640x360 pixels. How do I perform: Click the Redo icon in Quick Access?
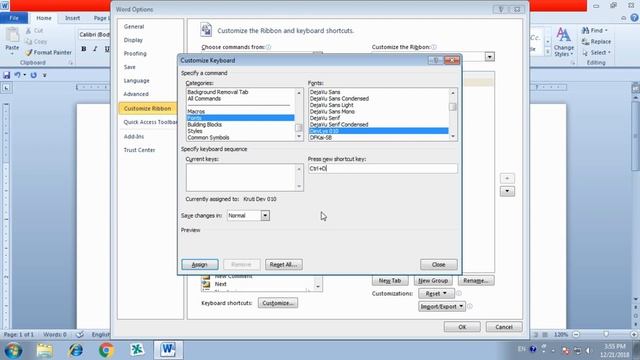33,75
